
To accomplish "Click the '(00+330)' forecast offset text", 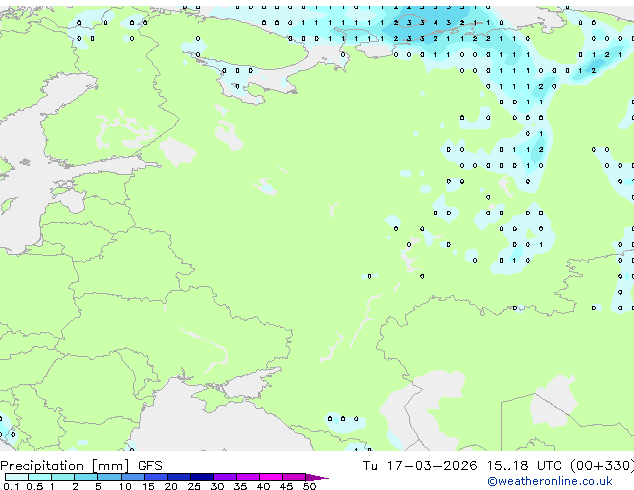I will point(602,466).
